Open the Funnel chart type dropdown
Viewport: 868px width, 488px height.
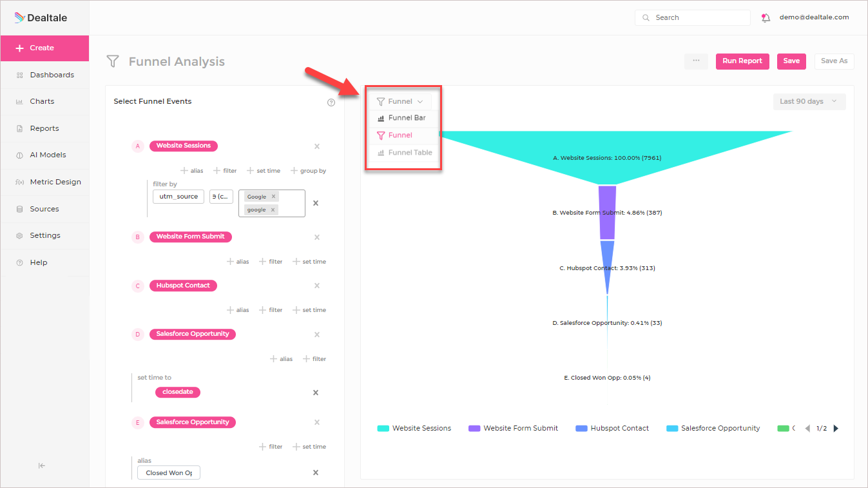click(x=400, y=101)
